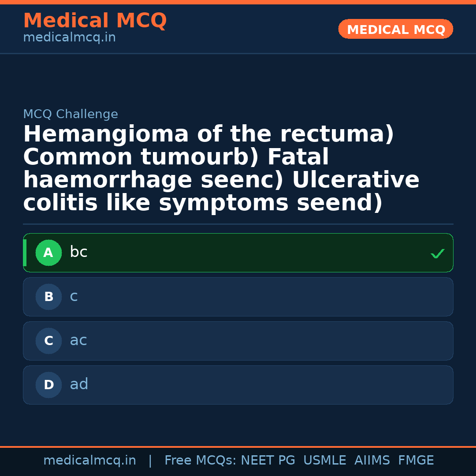
Task: Click the B circle badge
Action: 48,297
